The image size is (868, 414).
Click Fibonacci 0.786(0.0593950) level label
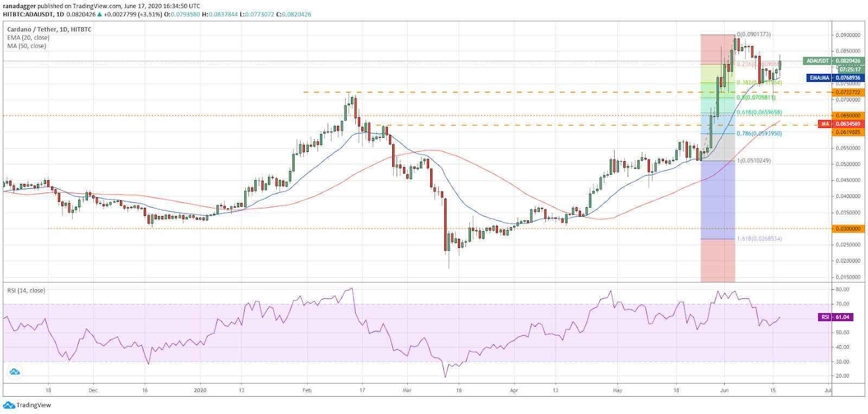point(759,133)
